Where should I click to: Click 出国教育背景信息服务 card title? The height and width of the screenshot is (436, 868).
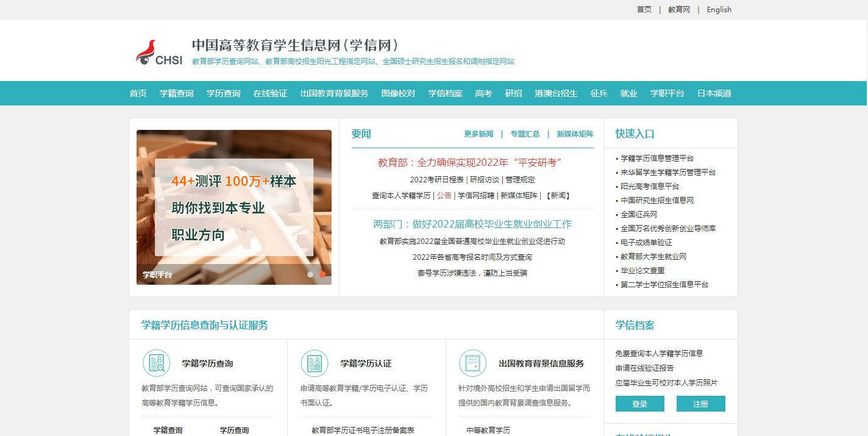click(x=541, y=363)
